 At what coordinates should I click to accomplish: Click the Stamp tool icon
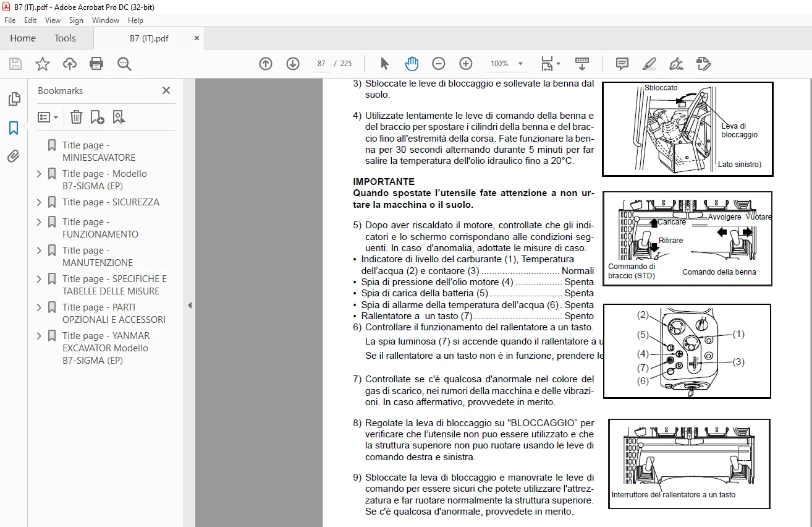coord(703,64)
